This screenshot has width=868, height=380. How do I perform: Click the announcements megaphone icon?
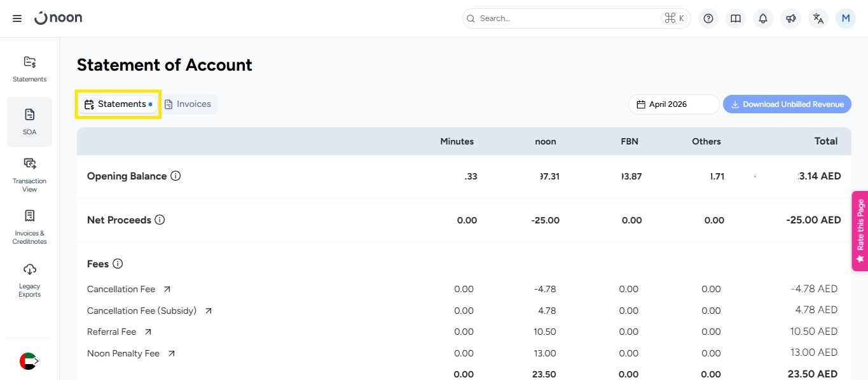(x=790, y=18)
